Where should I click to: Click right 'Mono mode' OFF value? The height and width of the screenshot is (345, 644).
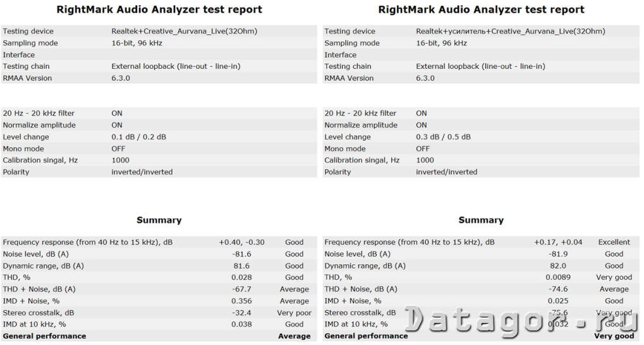423,148
